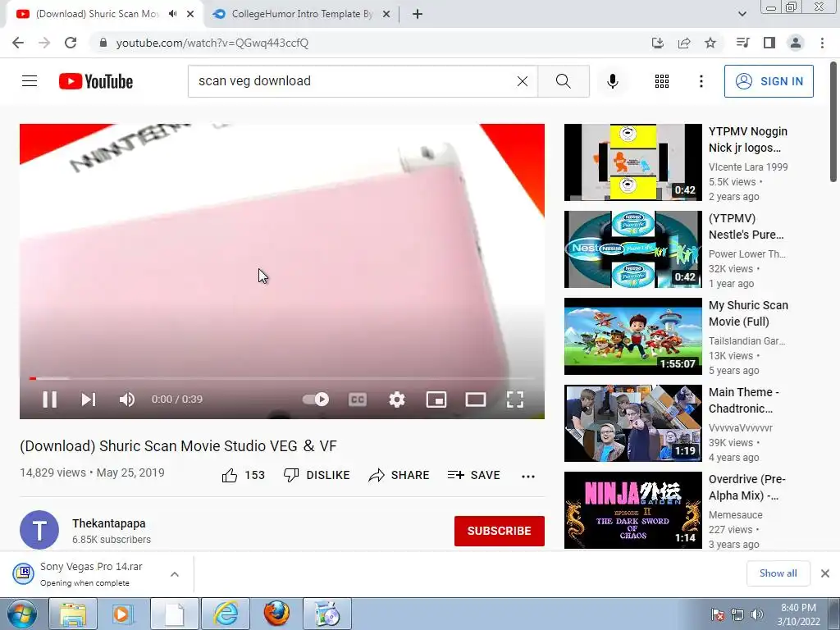
Task: Launch Firefox from taskbar
Action: pos(276,614)
